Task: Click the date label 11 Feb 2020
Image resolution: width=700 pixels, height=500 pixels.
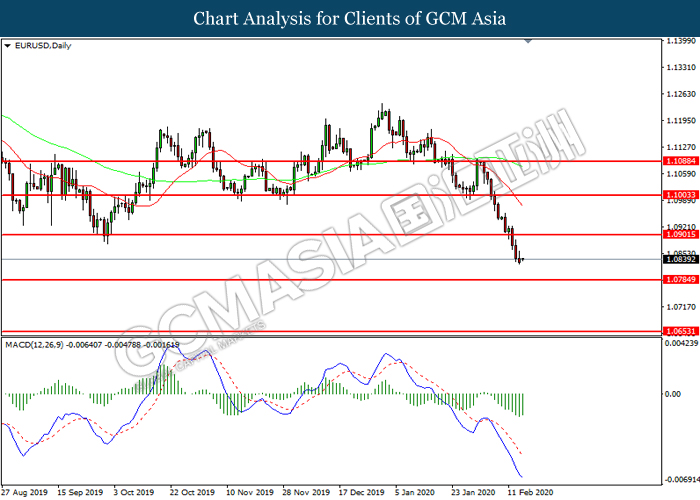Action: click(x=530, y=492)
